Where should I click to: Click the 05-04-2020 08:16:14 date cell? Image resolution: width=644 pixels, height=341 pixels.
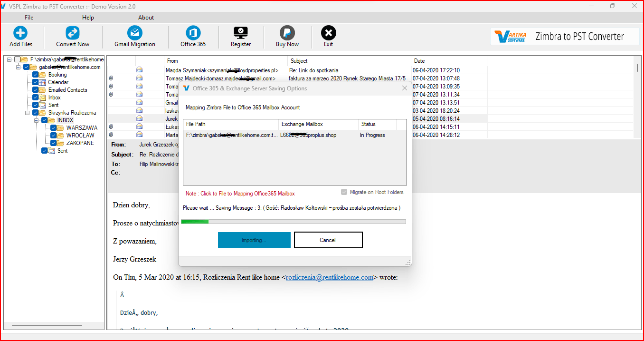click(436, 118)
